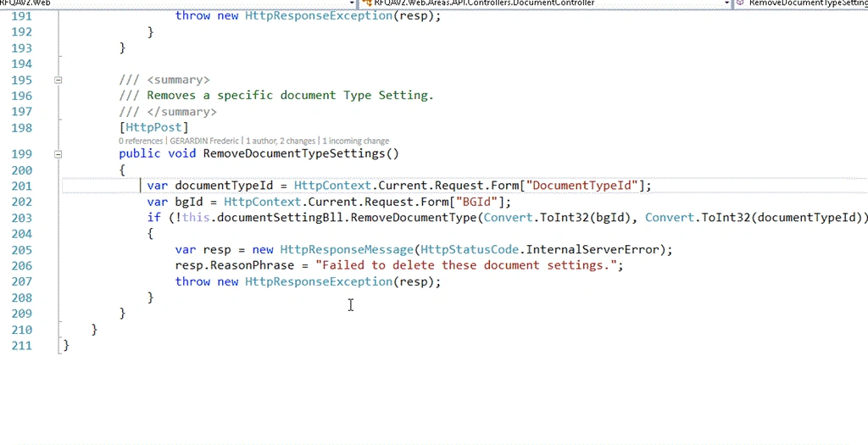
Task: Click line number 211 in the margin
Action: [x=21, y=346]
